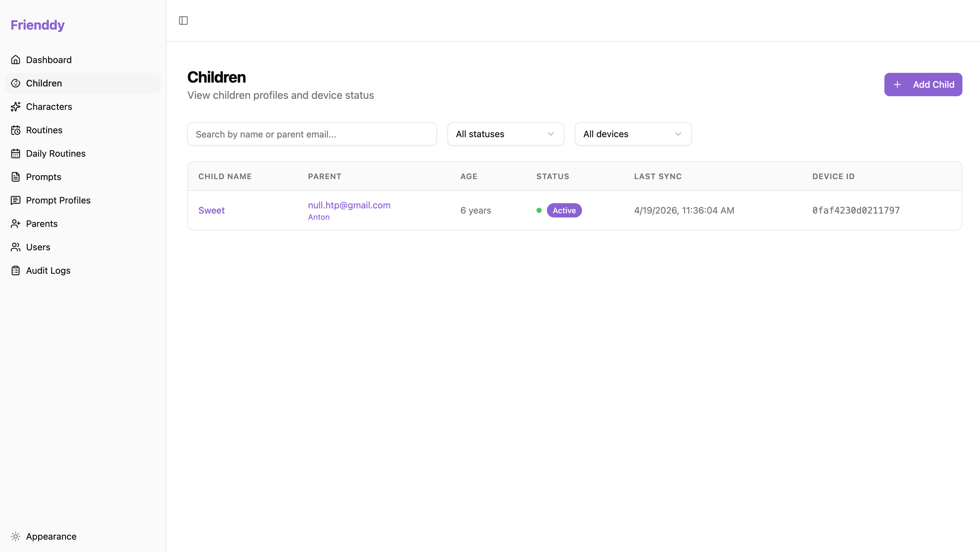Select Children in the sidebar

point(44,83)
